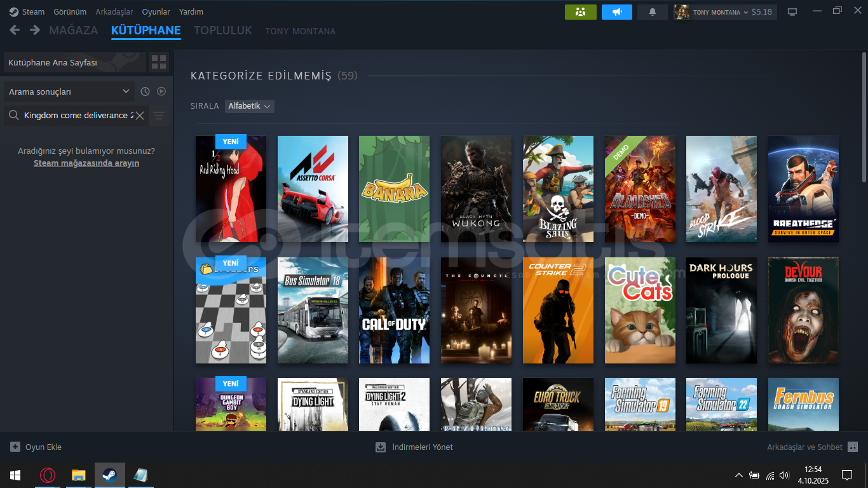Switch to the MAĞAZA tab
The width and height of the screenshot is (868, 488).
coord(74,30)
